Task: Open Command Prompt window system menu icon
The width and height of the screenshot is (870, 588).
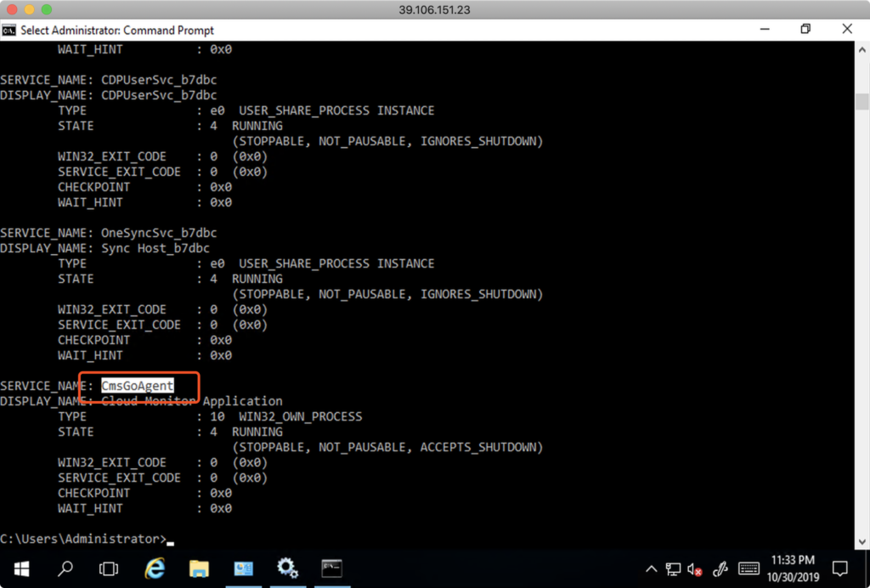Action: pyautogui.click(x=9, y=30)
